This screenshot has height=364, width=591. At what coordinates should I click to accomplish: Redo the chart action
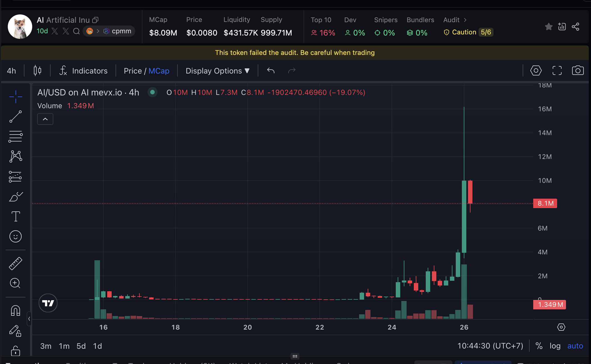tap(292, 71)
